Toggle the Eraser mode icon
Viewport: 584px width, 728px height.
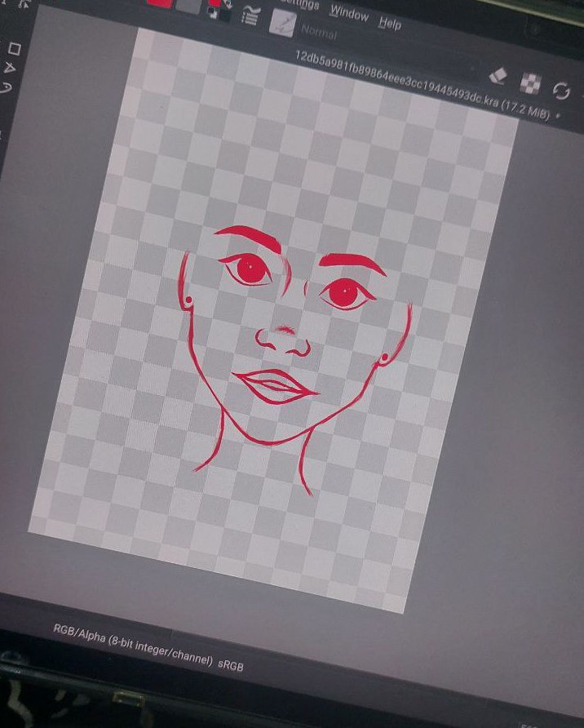click(x=498, y=76)
